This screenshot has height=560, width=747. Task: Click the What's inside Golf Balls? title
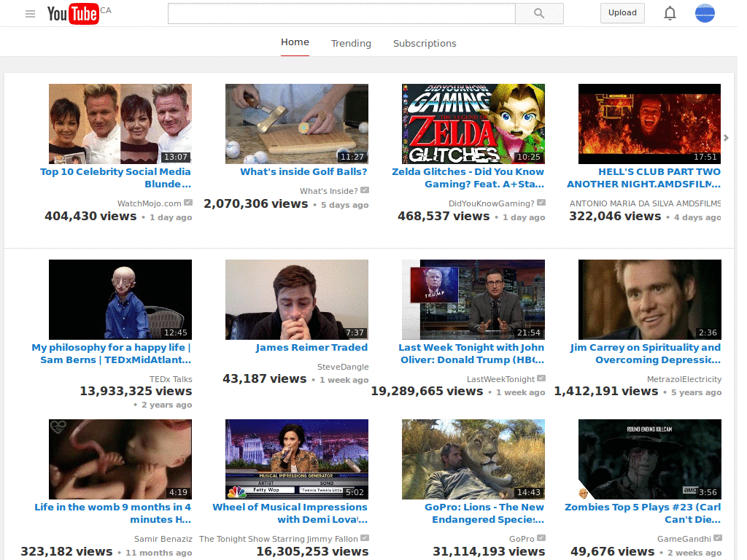303,171
